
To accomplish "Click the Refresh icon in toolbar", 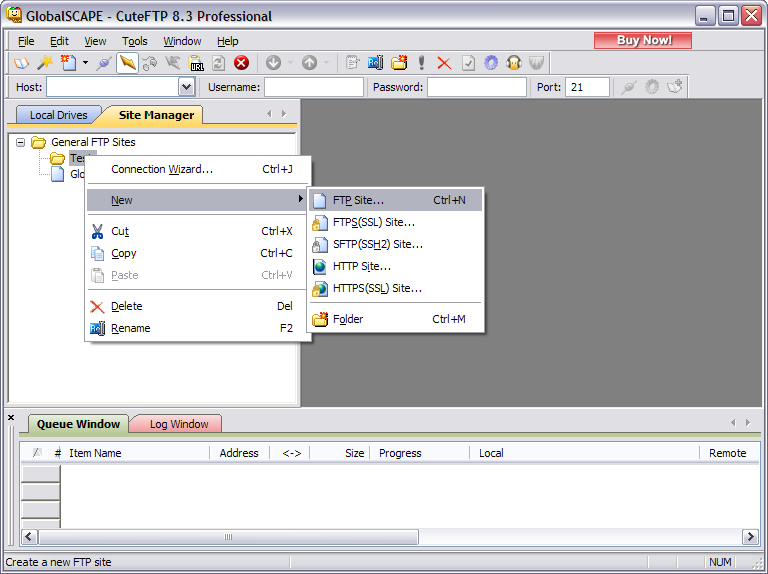I will coord(218,63).
